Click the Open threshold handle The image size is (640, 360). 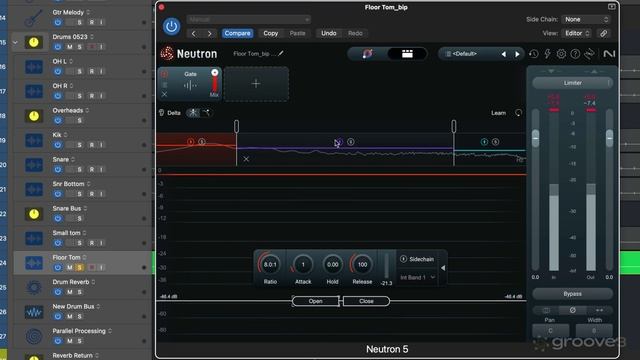(316, 301)
